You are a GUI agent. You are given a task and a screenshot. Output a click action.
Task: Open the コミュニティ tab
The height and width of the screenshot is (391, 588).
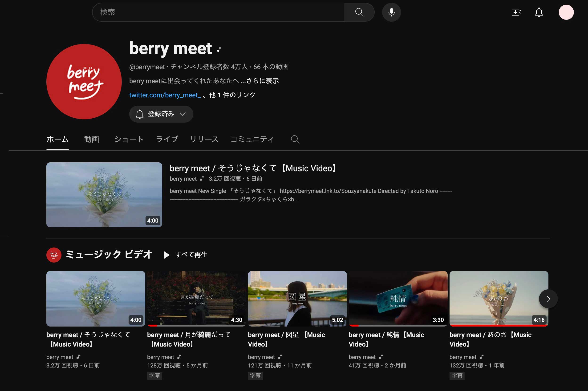(x=252, y=139)
